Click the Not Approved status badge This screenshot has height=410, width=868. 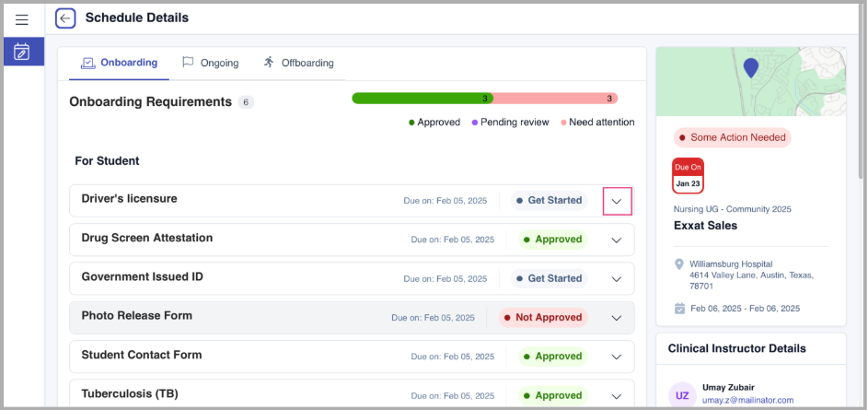[x=542, y=317]
